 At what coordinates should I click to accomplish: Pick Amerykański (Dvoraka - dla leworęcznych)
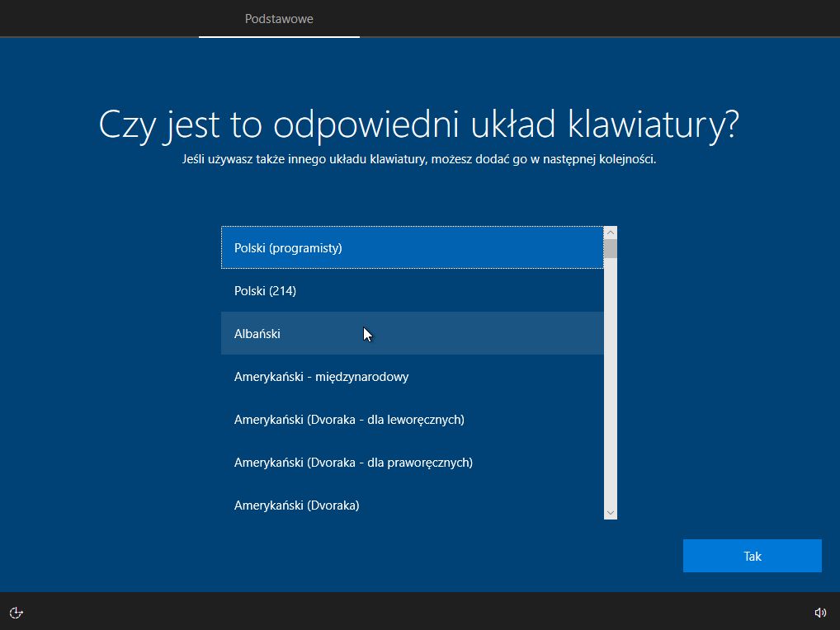(x=412, y=419)
